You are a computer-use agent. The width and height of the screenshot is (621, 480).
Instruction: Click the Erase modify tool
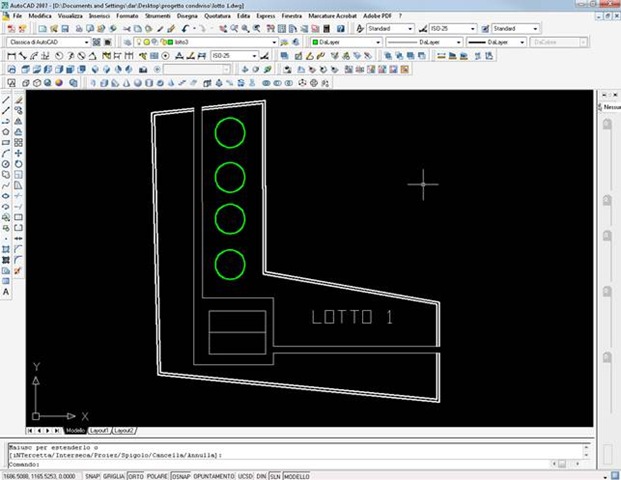pos(19,100)
